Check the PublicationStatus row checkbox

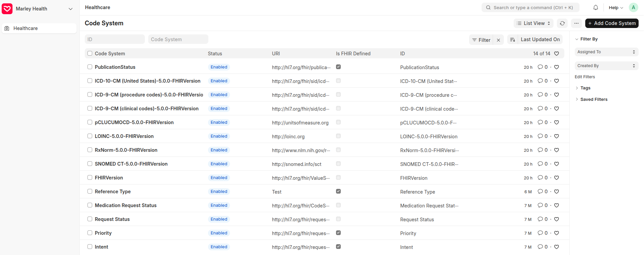pyautogui.click(x=90, y=67)
